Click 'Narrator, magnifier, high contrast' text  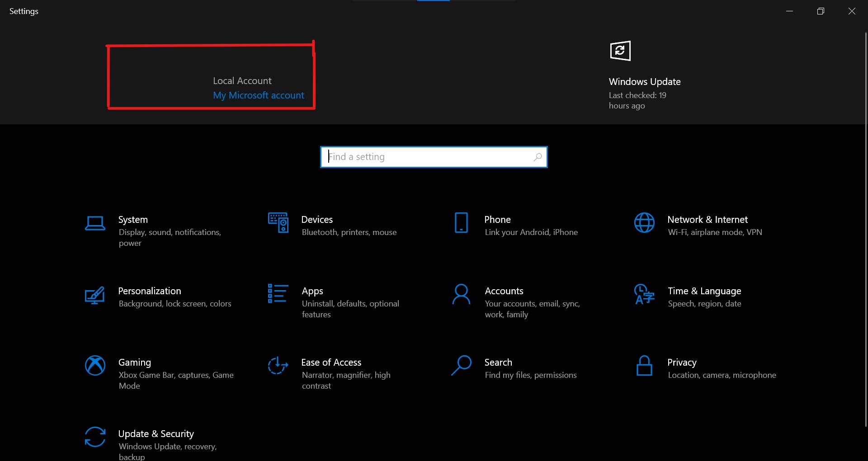pyautogui.click(x=346, y=381)
